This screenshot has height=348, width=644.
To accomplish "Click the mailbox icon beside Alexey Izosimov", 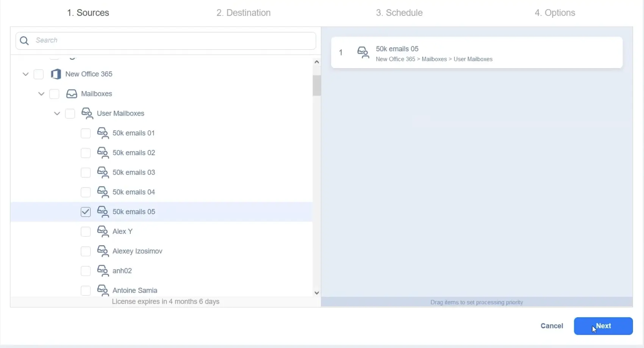I will coord(103,251).
